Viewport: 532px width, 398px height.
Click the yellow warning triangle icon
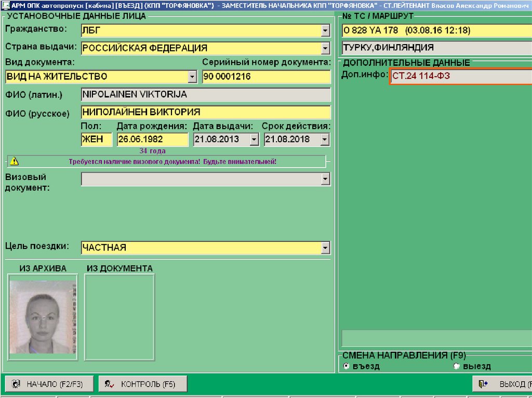(14, 161)
